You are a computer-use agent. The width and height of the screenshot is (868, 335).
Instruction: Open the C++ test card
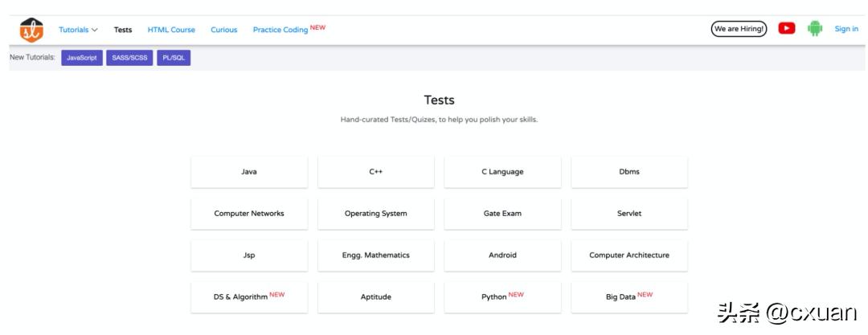coord(376,172)
